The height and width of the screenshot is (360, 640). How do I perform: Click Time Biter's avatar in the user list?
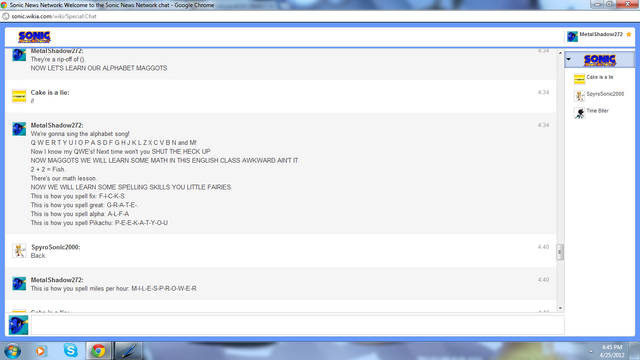tap(579, 113)
